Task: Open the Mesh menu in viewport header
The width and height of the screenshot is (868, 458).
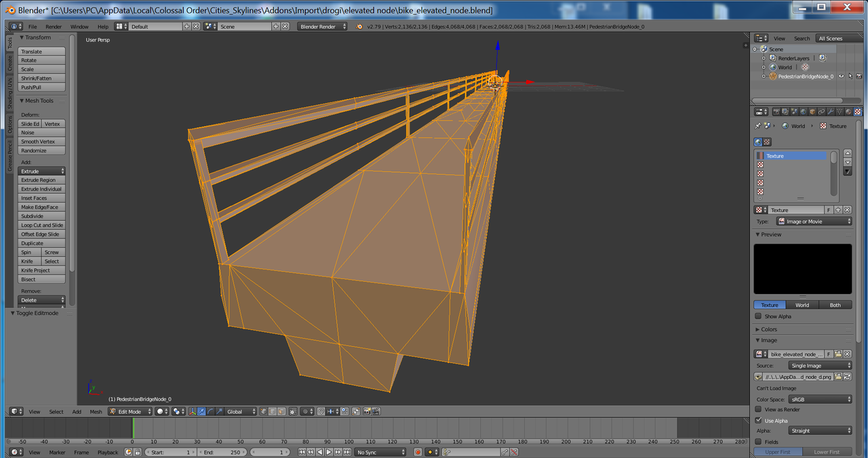Action: [x=96, y=411]
